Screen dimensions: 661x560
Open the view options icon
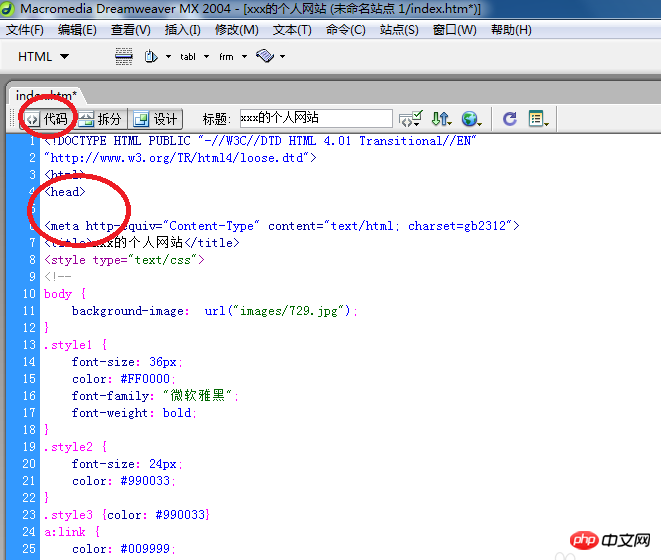(538, 119)
